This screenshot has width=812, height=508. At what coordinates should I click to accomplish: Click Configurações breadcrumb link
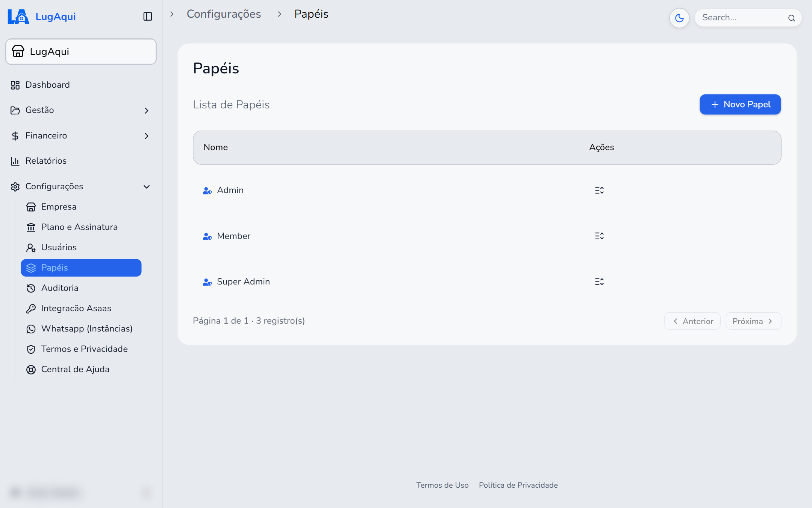coord(224,14)
